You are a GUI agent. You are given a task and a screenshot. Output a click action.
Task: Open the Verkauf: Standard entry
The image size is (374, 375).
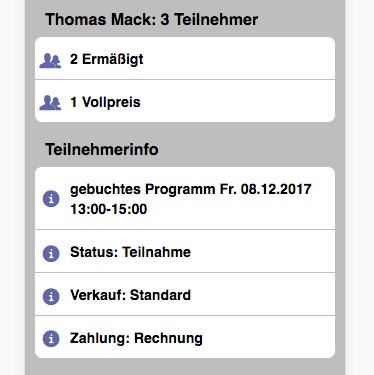pos(185,294)
